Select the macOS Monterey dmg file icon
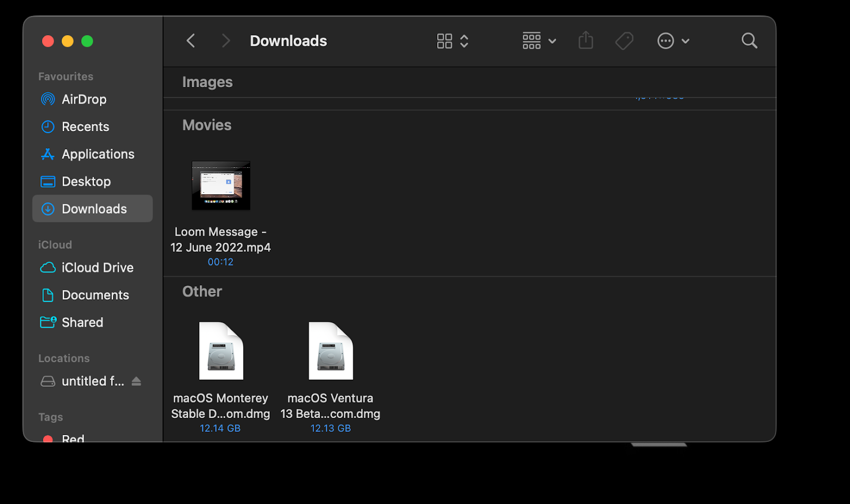 221,351
